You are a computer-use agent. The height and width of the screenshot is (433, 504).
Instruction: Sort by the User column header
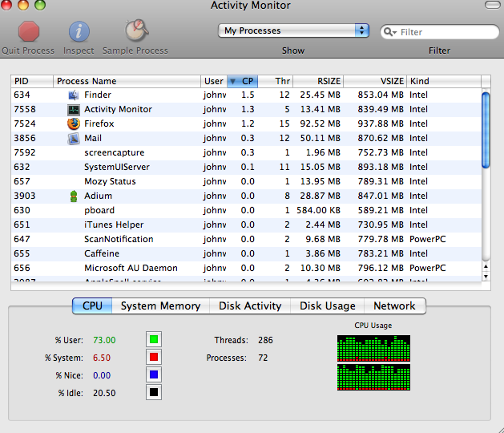[x=214, y=81]
